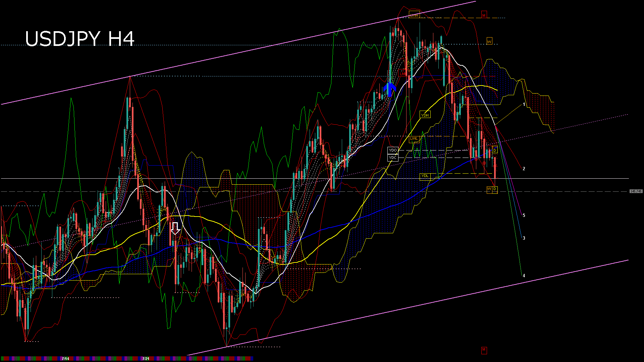Click the 7/21 date marker on the session bar

(x=146, y=359)
